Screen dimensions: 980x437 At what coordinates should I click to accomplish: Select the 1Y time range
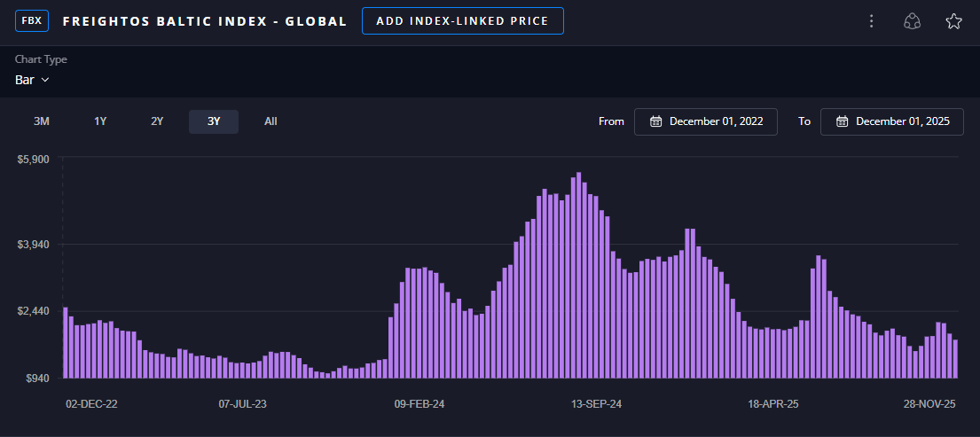pos(100,121)
